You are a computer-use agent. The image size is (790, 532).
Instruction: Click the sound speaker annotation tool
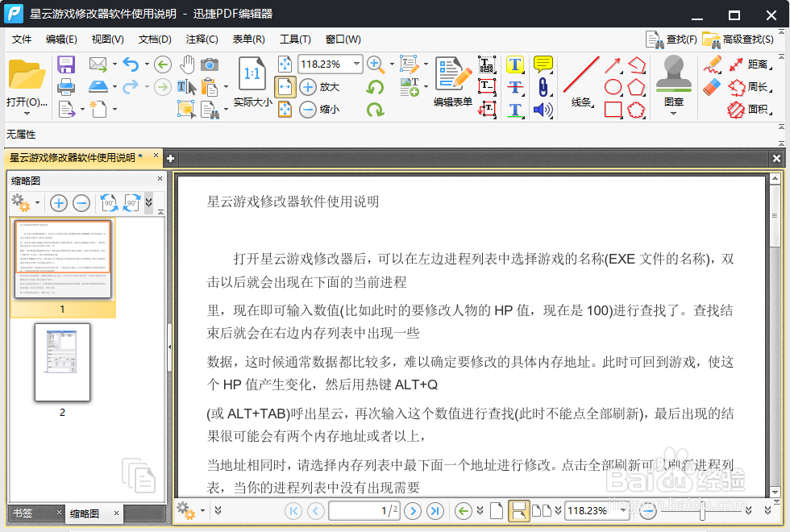click(543, 110)
